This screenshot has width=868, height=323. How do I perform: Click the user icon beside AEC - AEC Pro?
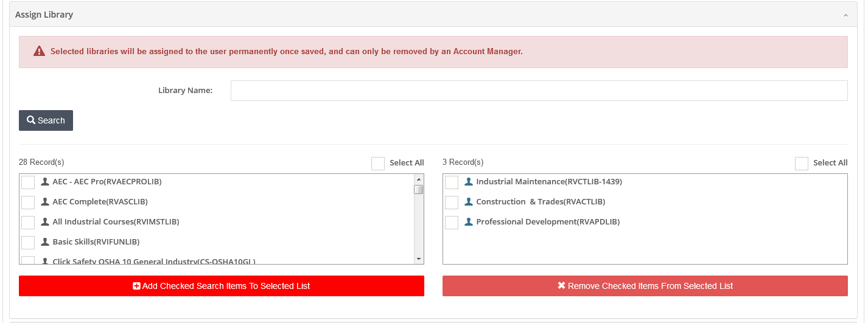(x=45, y=181)
